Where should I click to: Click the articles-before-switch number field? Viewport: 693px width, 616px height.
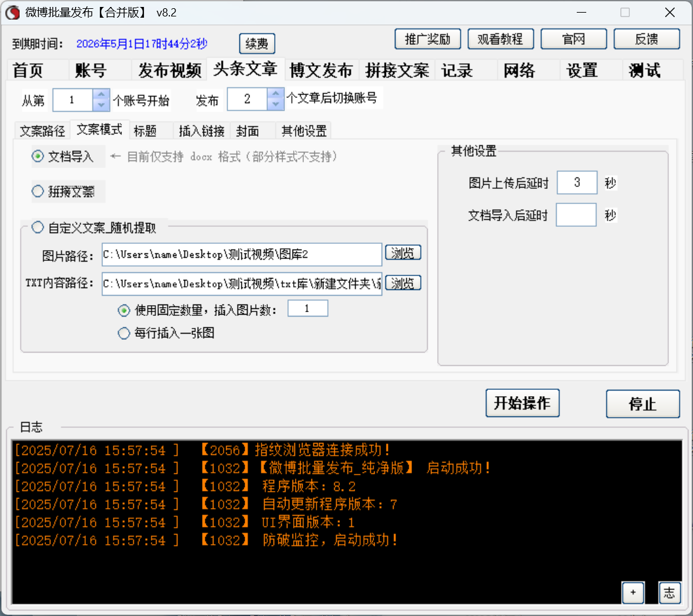[x=247, y=99]
